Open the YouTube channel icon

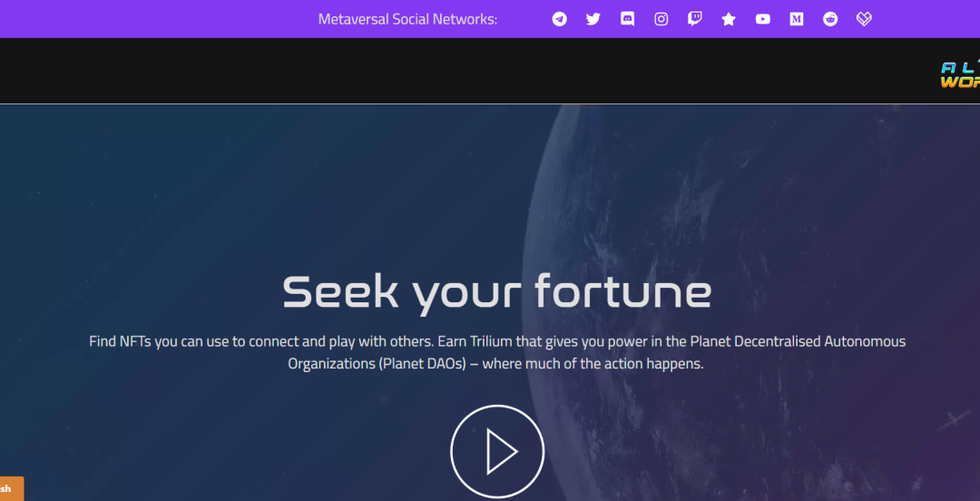tap(762, 19)
